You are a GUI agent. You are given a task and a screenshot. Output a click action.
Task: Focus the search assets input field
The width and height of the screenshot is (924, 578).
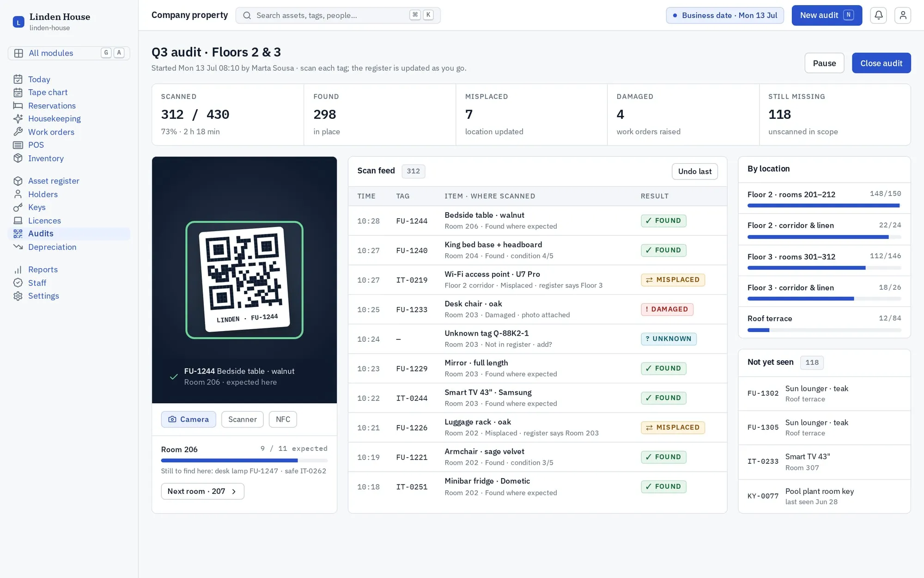coord(338,15)
